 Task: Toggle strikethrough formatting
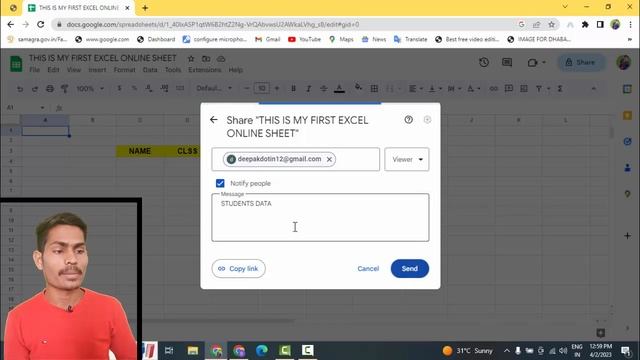coord(323,89)
